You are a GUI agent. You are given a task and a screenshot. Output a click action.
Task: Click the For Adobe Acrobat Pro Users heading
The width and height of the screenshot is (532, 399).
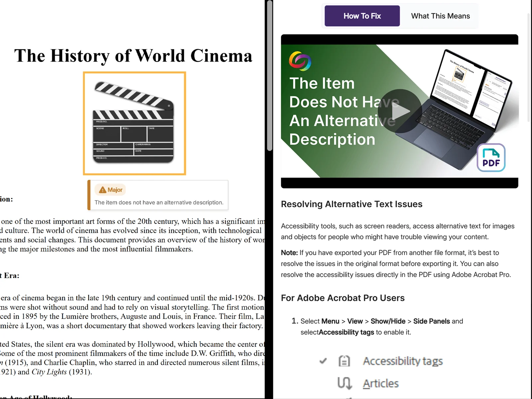coord(342,298)
